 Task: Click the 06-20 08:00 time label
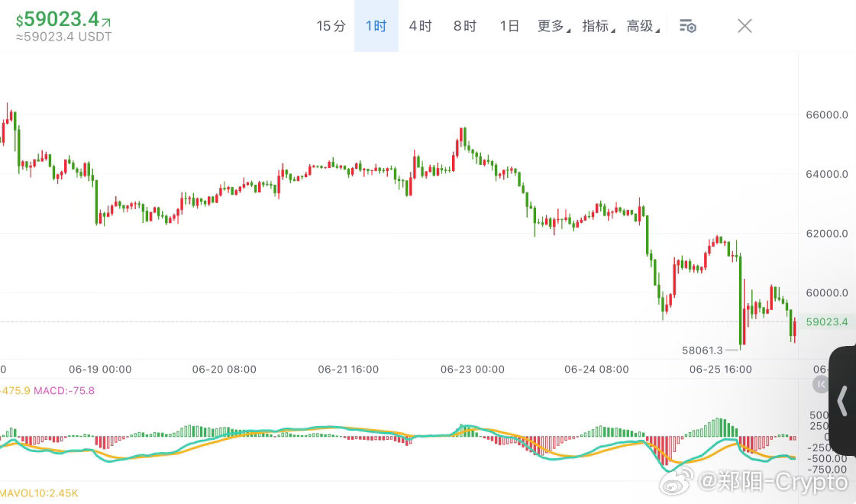(x=224, y=369)
